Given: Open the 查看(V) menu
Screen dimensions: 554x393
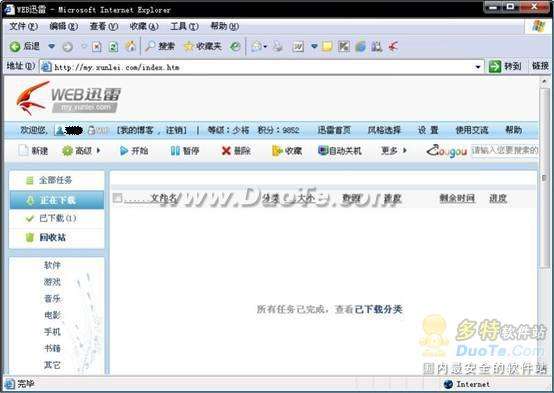Looking at the screenshot, I should click(x=104, y=26).
